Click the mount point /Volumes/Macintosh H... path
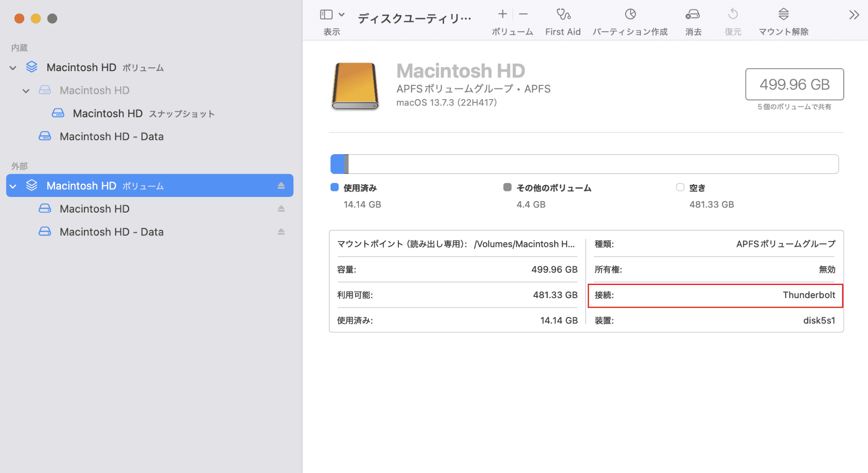 [x=524, y=244]
